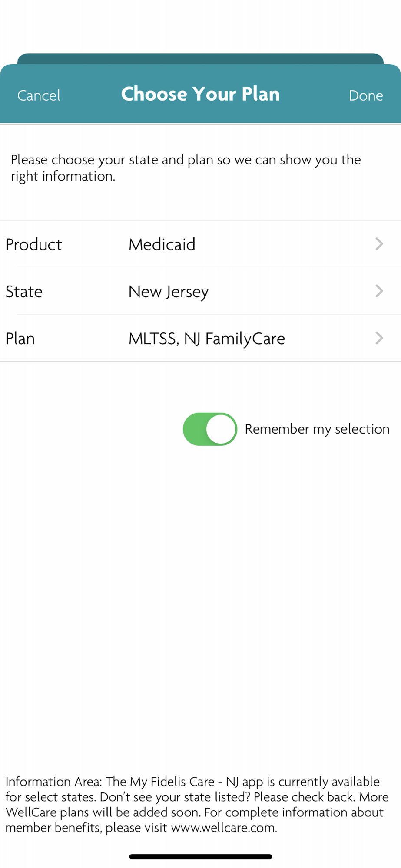Image resolution: width=401 pixels, height=868 pixels.
Task: Tap the Remember my selection label
Action: [317, 429]
